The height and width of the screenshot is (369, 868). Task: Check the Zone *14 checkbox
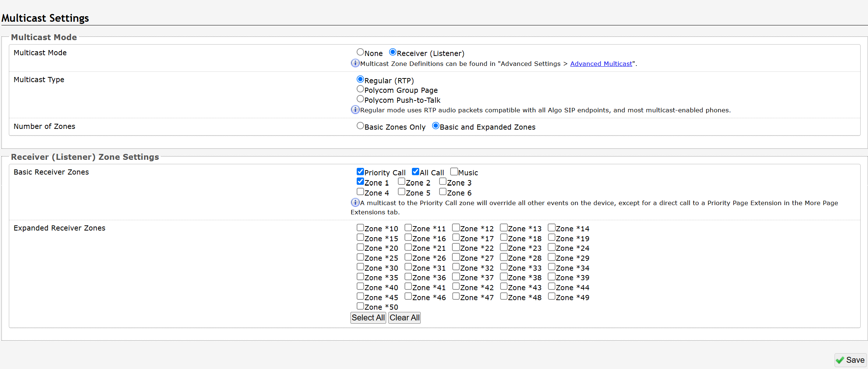pyautogui.click(x=552, y=228)
